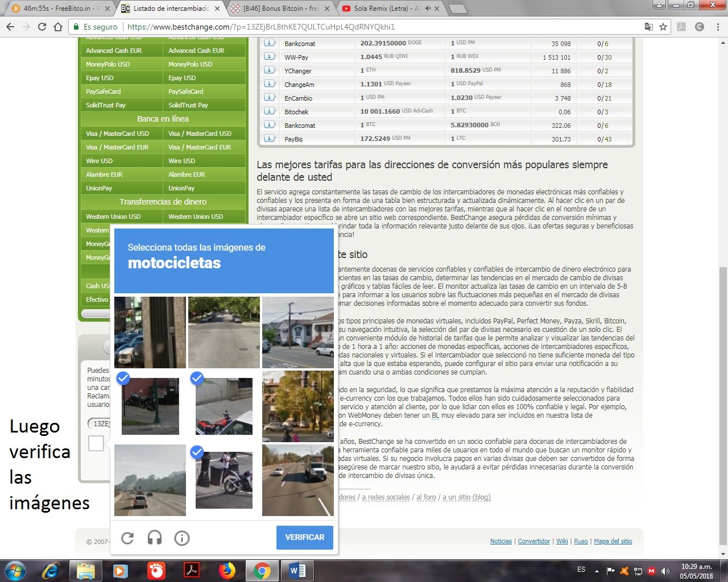This screenshot has height=582, width=728.
Task: Click the audio challenge headphones icon
Action: (x=155, y=538)
